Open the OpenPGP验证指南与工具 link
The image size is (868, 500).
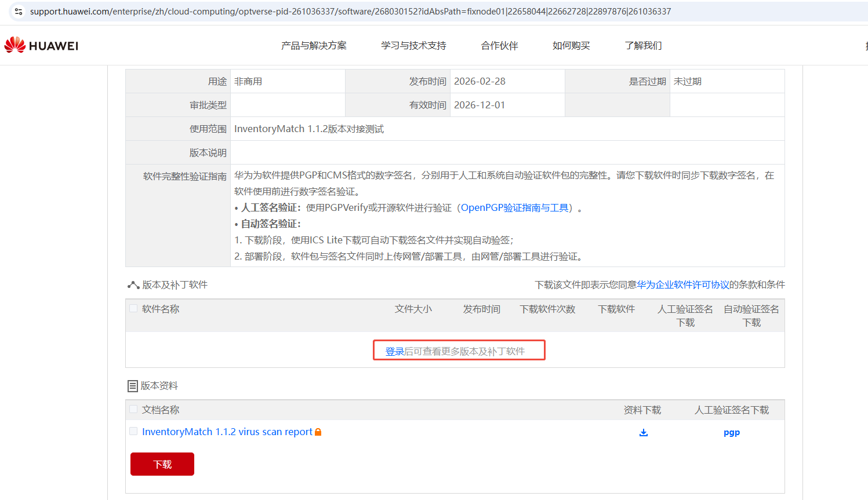coord(514,208)
